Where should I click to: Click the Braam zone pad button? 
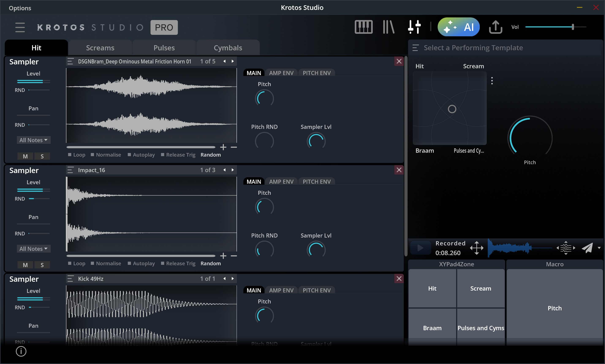432,328
